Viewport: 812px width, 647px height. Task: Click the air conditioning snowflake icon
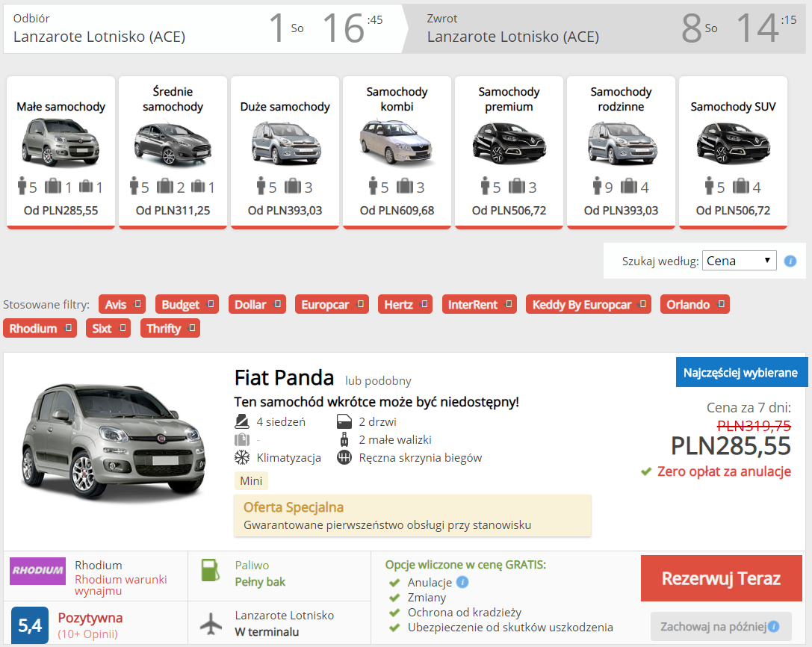pos(242,457)
